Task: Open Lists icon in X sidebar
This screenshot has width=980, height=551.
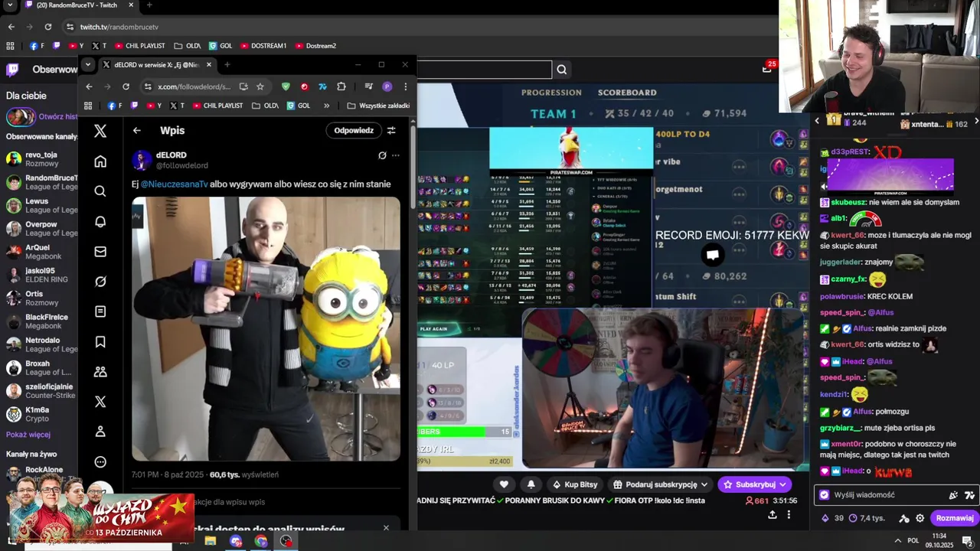Action: coord(100,311)
